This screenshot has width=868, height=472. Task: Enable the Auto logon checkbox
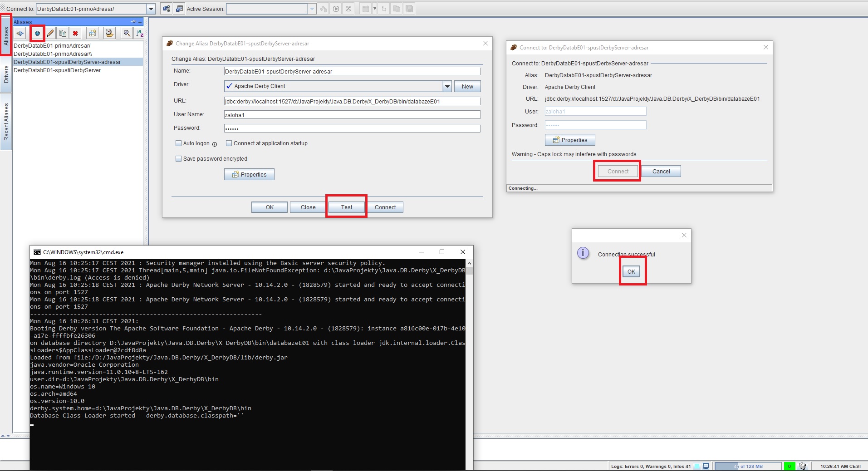coord(178,143)
